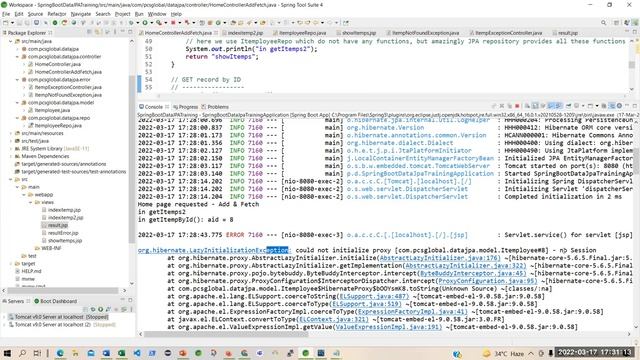This screenshot has width=640, height=360.
Task: Click the Search magnifier icon at toolbar right
Action: click(x=603, y=23)
